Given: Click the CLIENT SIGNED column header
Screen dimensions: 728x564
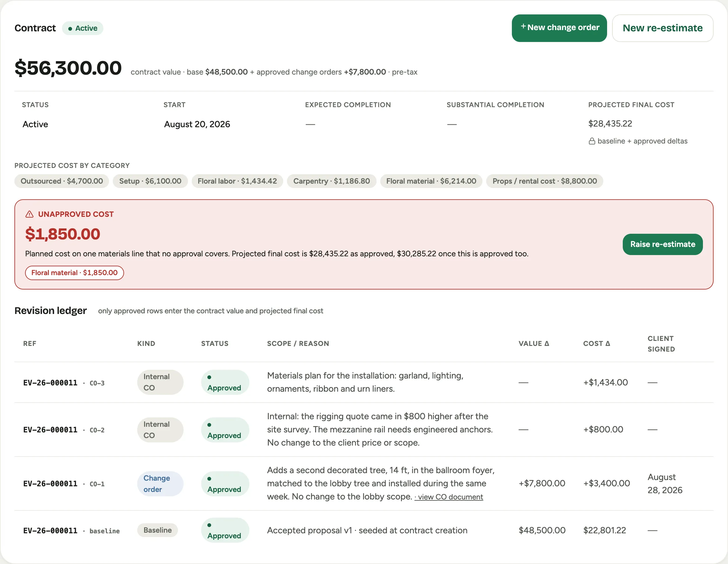Looking at the screenshot, I should click(x=661, y=344).
